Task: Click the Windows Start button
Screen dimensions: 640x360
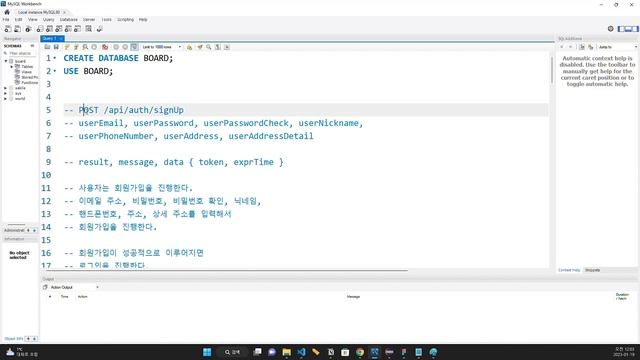Action: click(207, 352)
